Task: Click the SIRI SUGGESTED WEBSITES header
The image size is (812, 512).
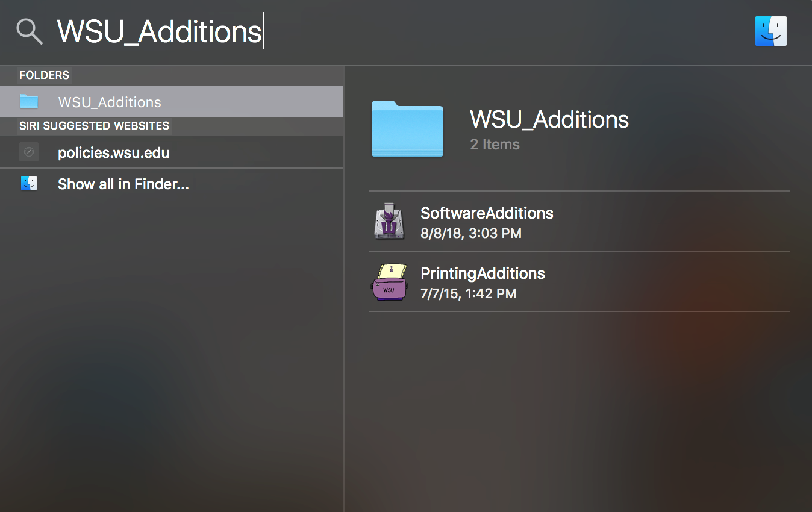Action: tap(94, 126)
